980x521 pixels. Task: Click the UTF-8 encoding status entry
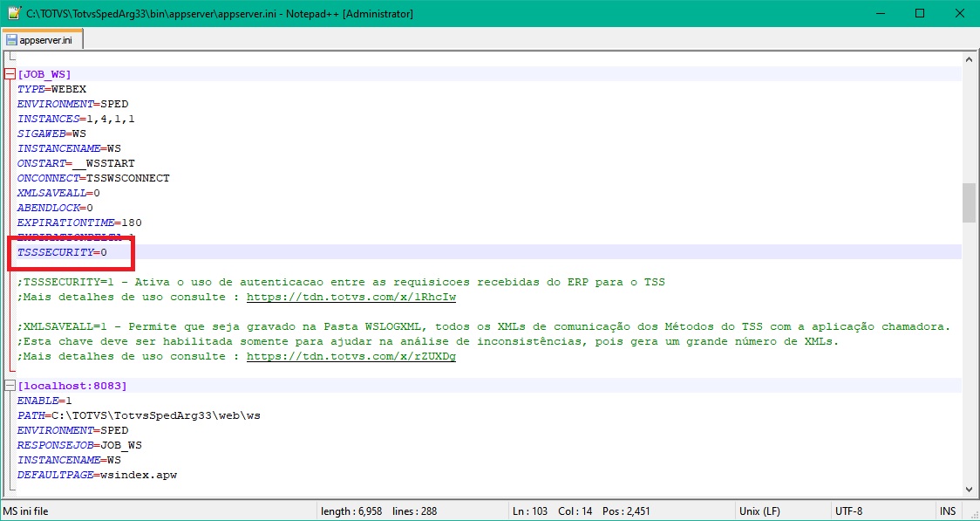click(x=848, y=511)
